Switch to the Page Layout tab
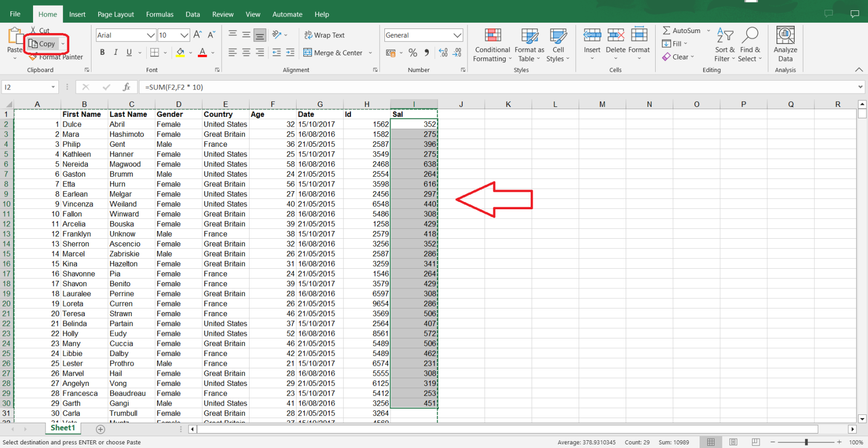 (116, 14)
